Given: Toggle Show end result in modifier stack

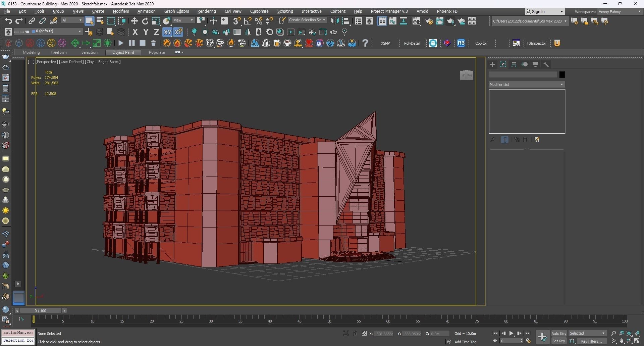Looking at the screenshot, I should point(505,140).
